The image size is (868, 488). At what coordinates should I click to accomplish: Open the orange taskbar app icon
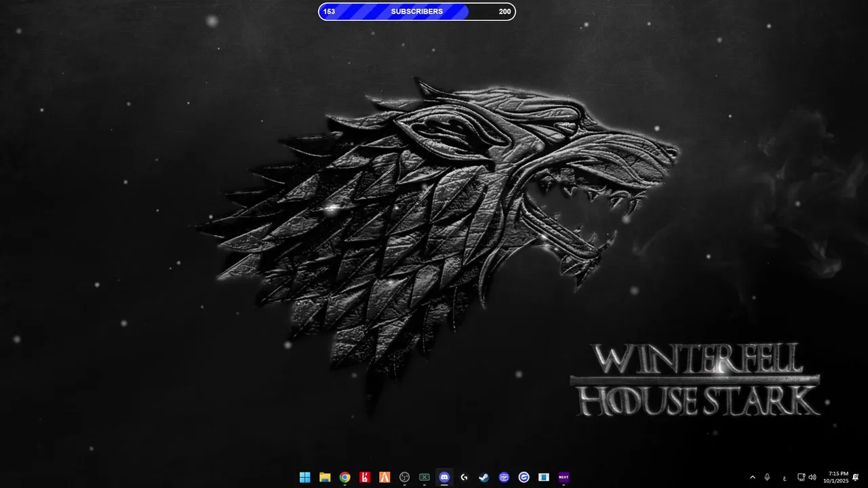coord(384,477)
